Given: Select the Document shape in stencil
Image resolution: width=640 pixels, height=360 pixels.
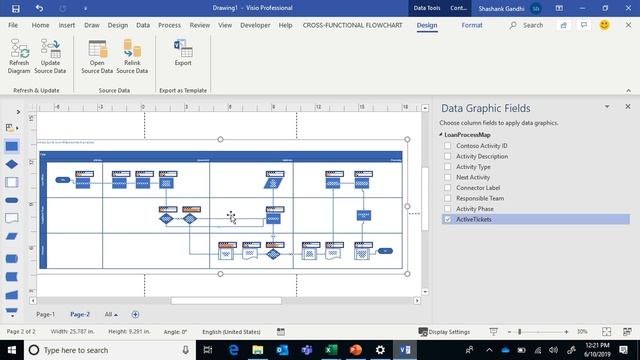Looking at the screenshot, I should click(11, 218).
